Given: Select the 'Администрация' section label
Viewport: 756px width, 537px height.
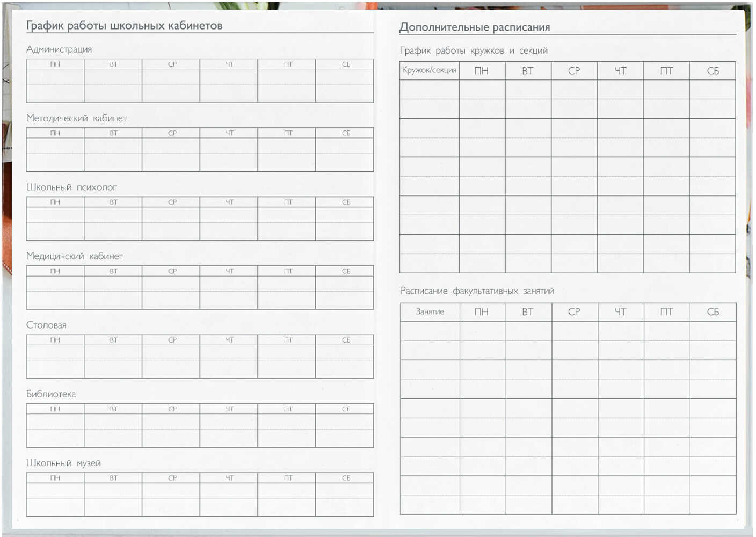Looking at the screenshot, I should click(x=59, y=49).
